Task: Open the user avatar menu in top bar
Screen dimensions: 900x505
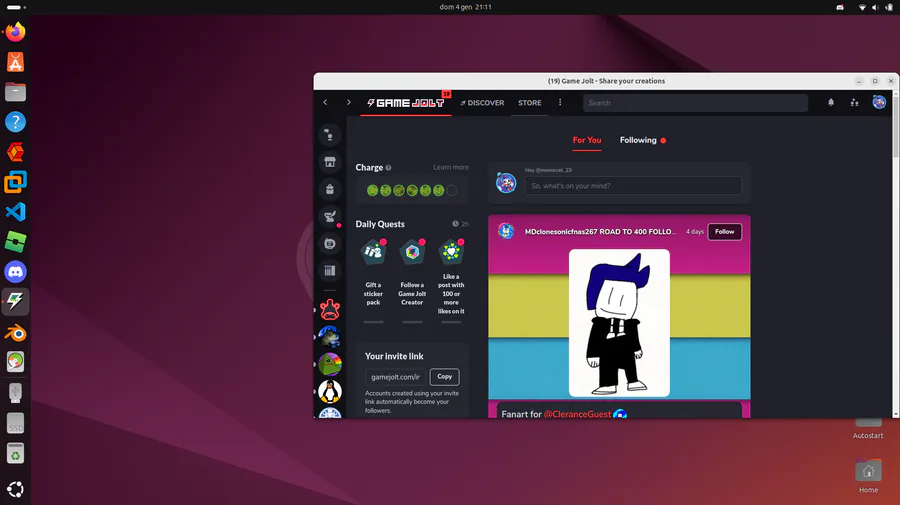Action: click(x=879, y=102)
